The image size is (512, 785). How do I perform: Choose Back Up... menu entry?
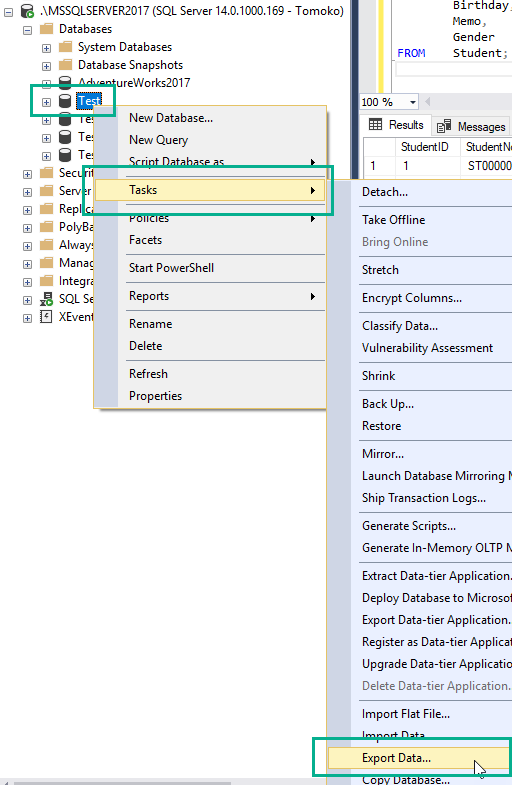tap(420, 404)
